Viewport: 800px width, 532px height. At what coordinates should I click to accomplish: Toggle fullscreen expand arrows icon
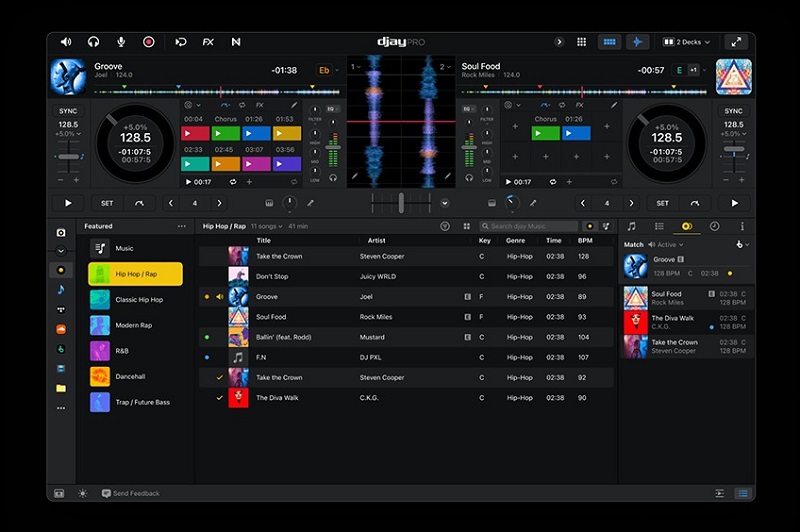point(736,42)
